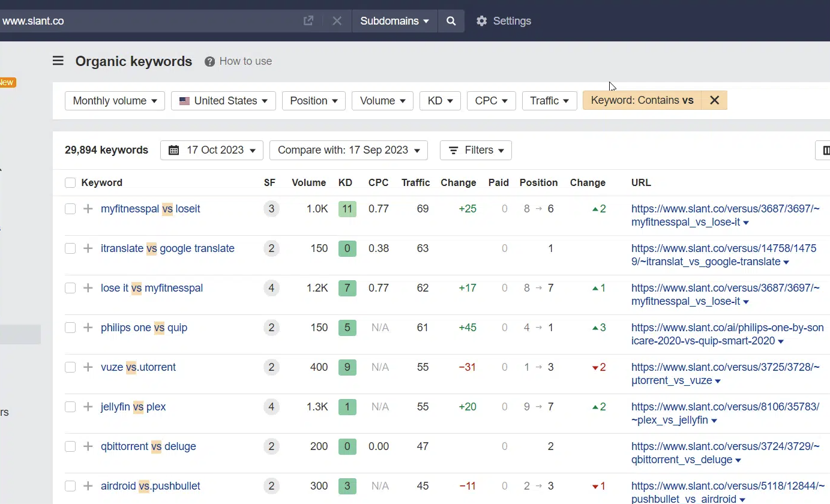This screenshot has width=830, height=504.
Task: Click SF badge for itranslate vs google translate
Action: pyautogui.click(x=271, y=248)
